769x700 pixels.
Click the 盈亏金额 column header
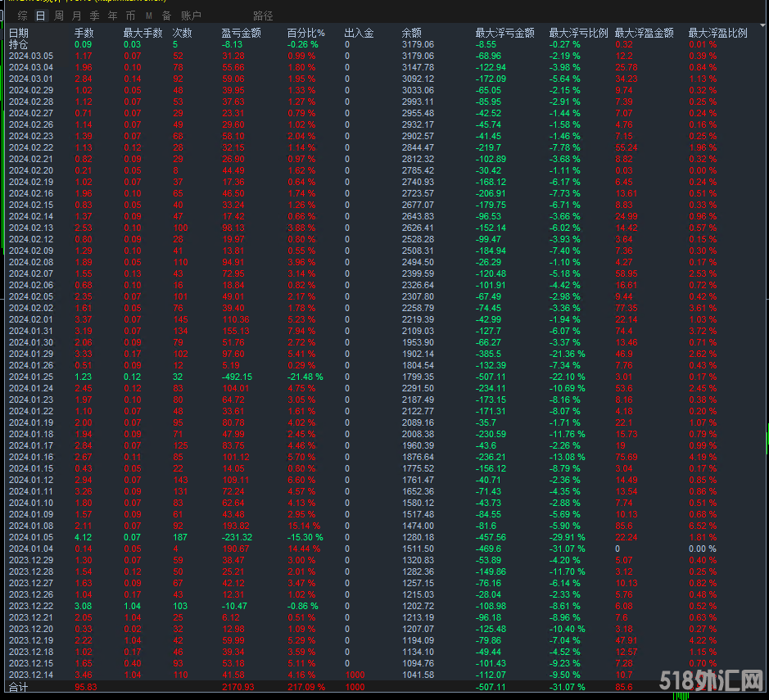tap(241, 33)
